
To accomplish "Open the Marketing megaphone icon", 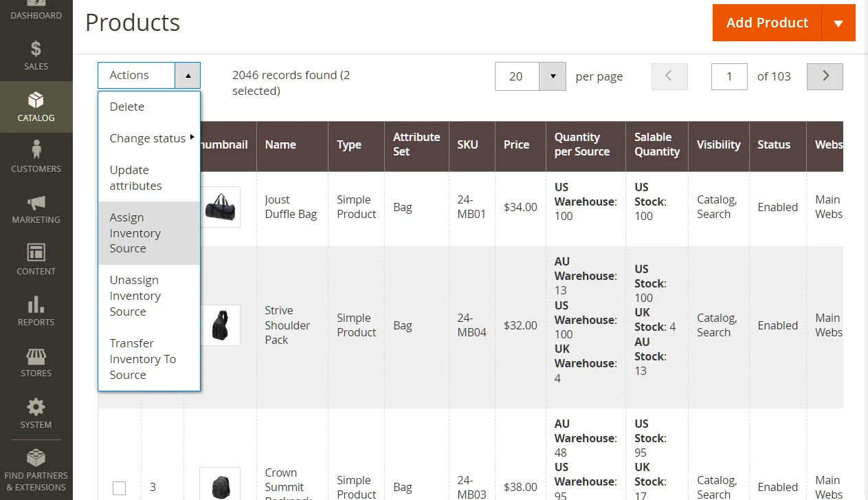I will [36, 202].
